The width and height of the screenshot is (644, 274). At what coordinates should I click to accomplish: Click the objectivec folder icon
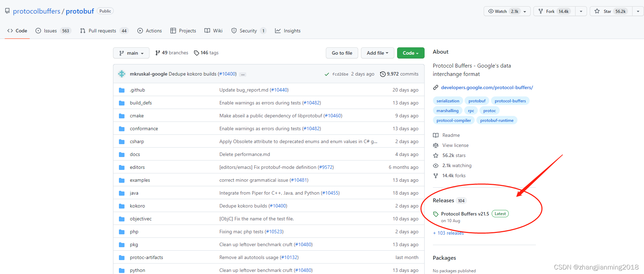click(122, 219)
